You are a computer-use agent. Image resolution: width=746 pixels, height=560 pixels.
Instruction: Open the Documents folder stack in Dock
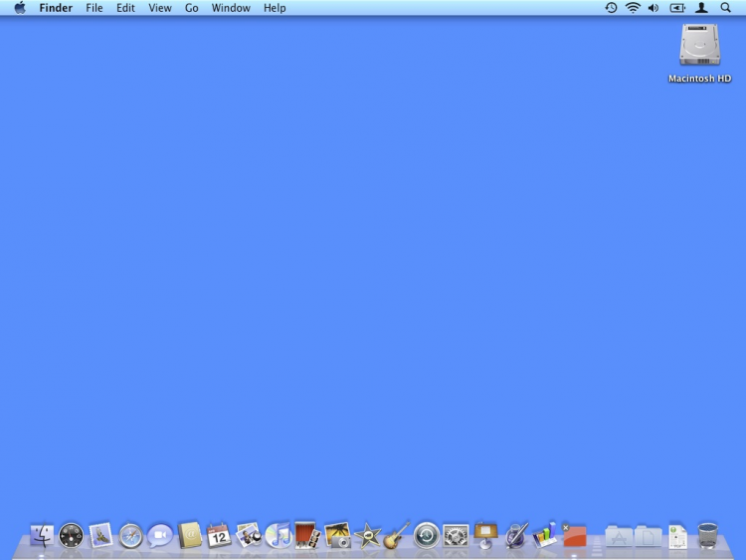648,536
